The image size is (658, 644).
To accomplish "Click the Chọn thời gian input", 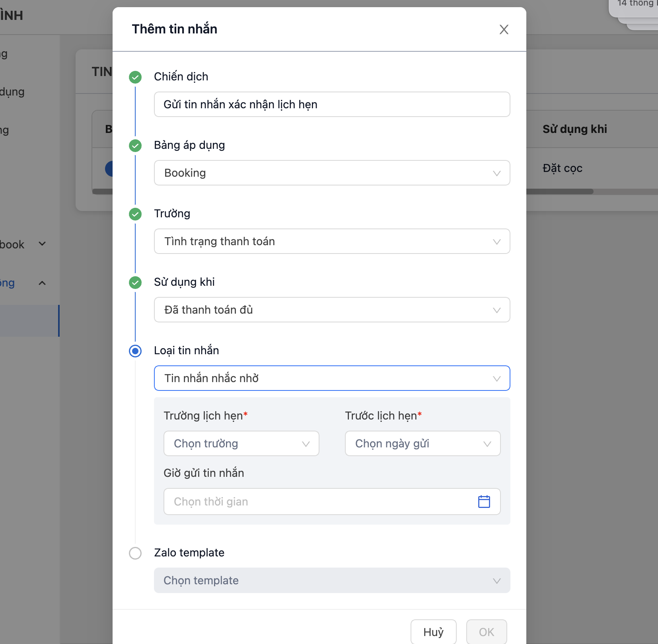I will [x=318, y=502].
